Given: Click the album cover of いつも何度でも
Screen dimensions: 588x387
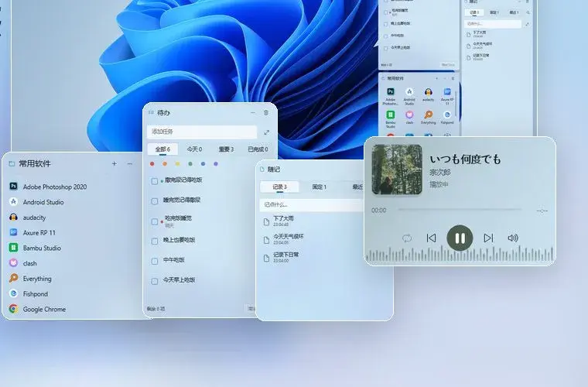Looking at the screenshot, I should (397, 170).
